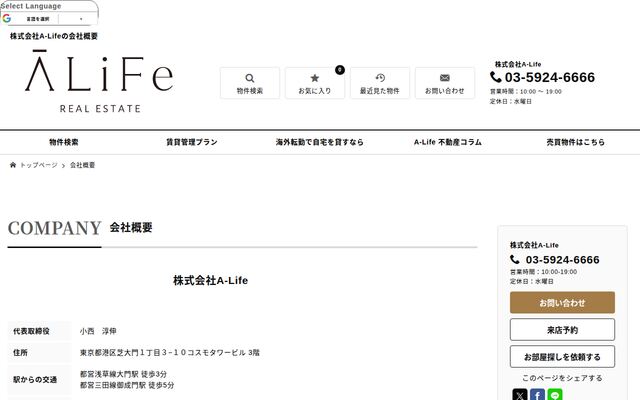Click the phone icon in the sidebar card
The image size is (640, 400).
pyautogui.click(x=515, y=259)
